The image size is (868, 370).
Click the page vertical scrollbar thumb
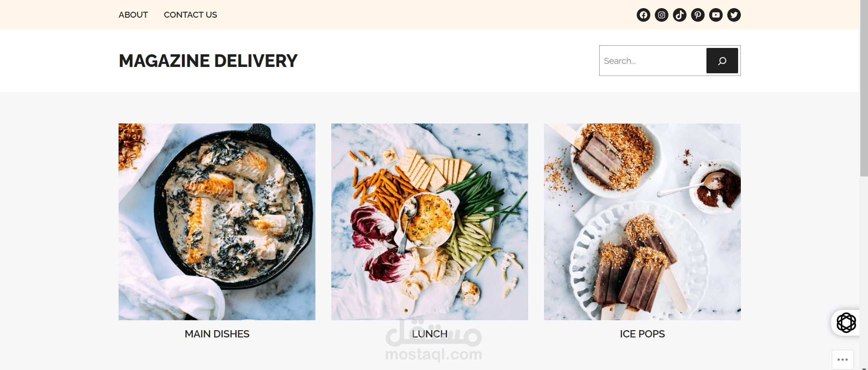864,88
